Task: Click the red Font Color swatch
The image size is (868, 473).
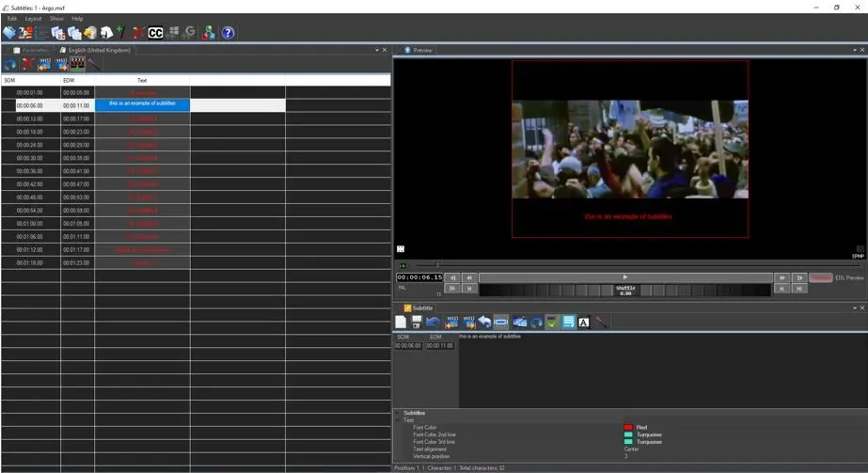Action: point(628,428)
